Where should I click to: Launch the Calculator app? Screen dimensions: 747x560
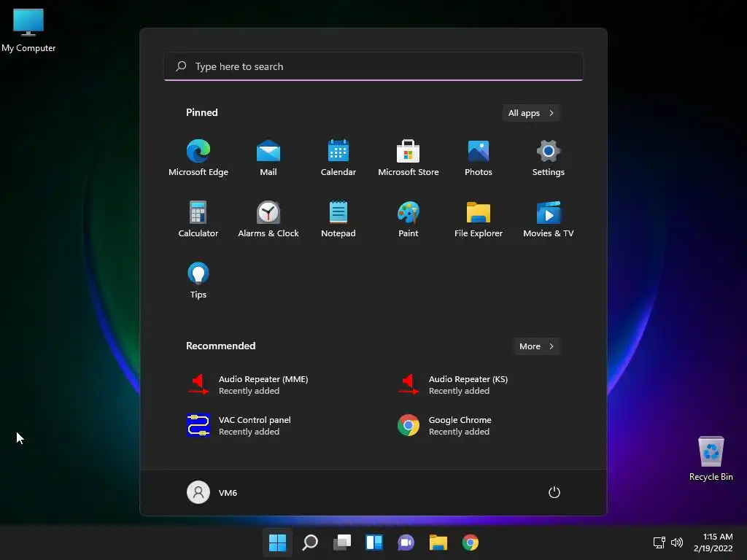click(x=198, y=219)
